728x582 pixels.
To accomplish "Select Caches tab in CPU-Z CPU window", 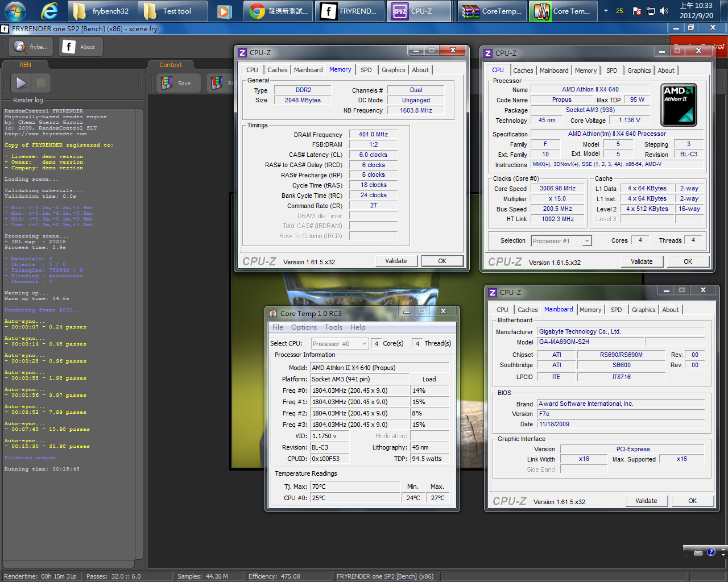I will [x=523, y=70].
